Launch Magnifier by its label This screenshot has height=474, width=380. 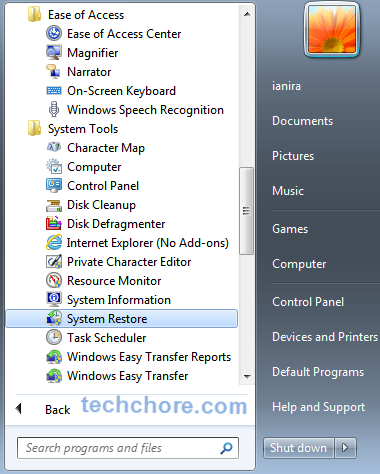(93, 53)
